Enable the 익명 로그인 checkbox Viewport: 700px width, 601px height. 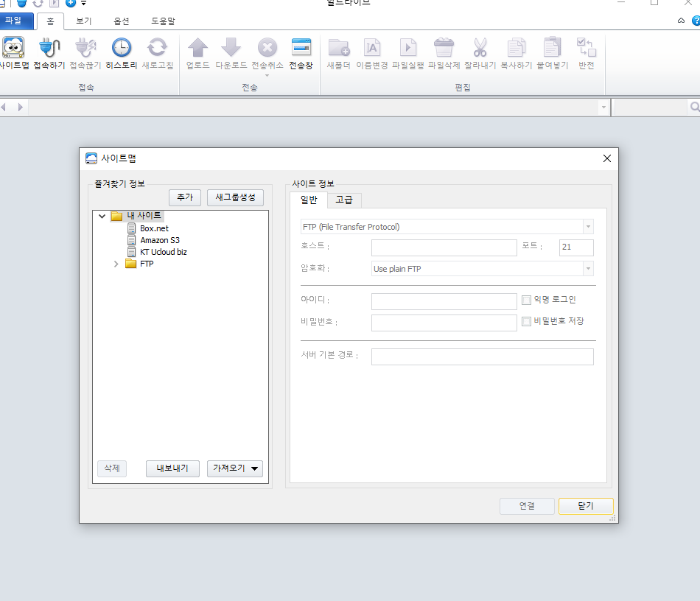(x=526, y=300)
